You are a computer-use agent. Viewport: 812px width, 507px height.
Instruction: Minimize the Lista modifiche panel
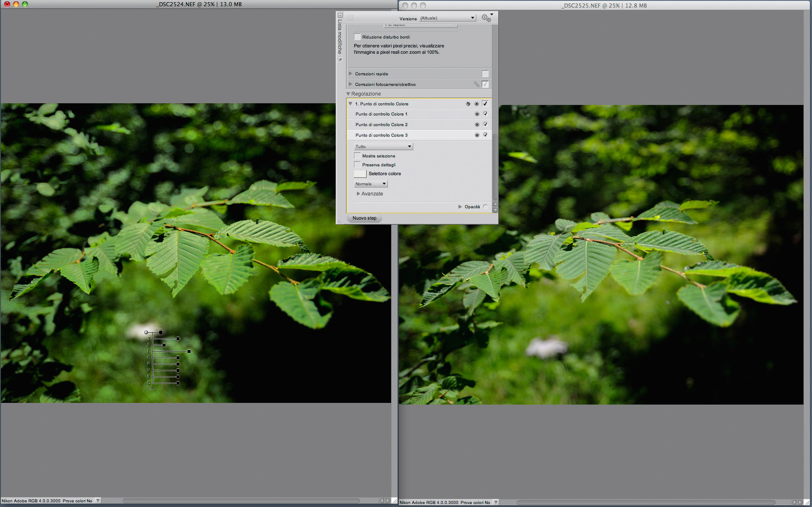(340, 16)
